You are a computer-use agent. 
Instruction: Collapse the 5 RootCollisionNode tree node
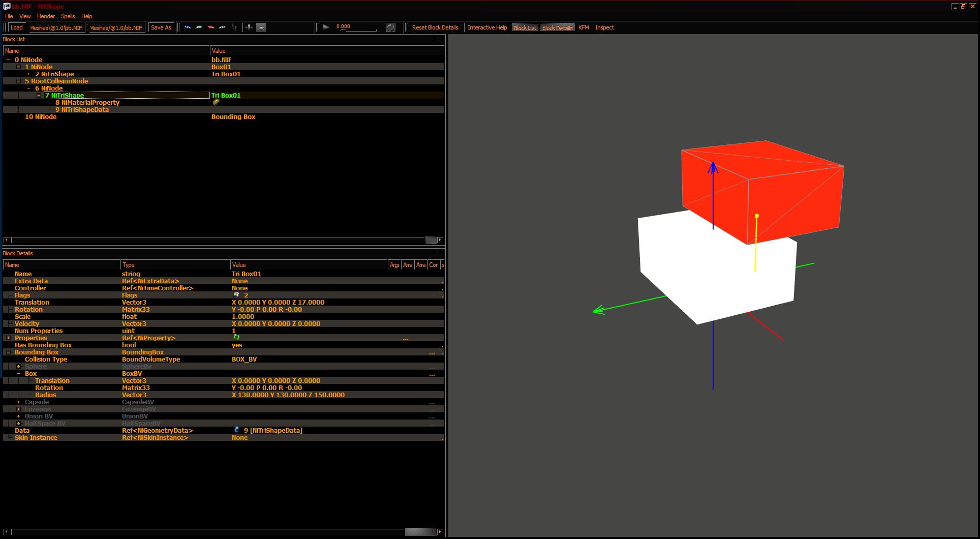tap(19, 81)
